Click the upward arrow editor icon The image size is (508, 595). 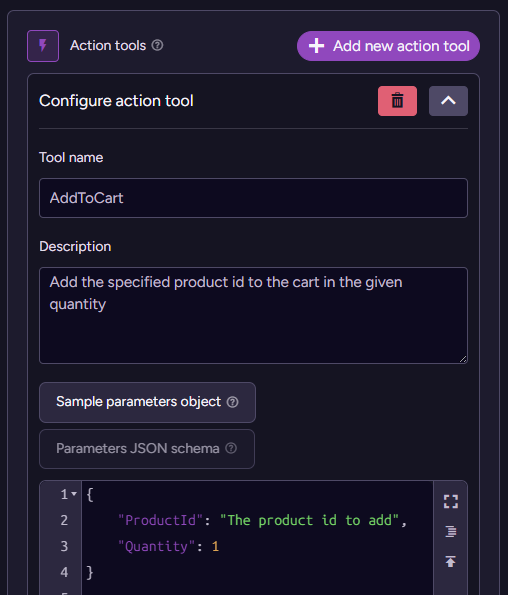[x=450, y=561]
